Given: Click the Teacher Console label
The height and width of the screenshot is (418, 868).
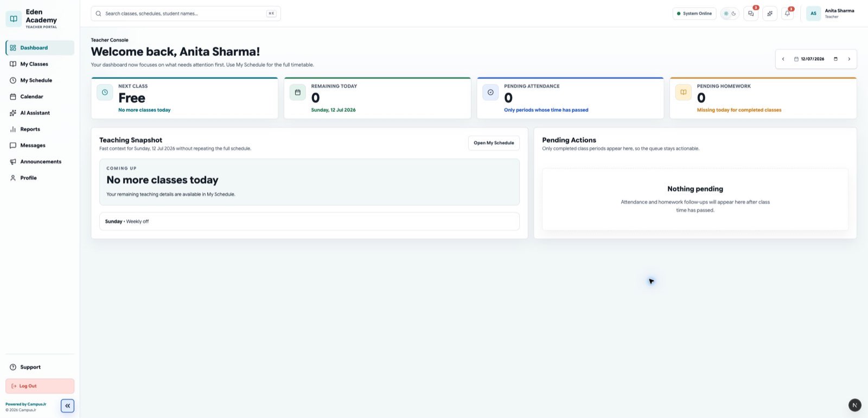Looking at the screenshot, I should (110, 40).
